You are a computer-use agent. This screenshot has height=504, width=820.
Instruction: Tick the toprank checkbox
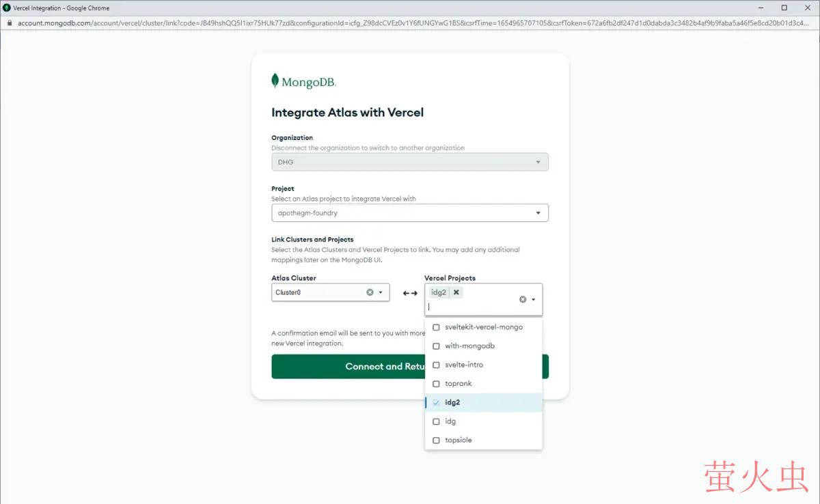tap(436, 384)
